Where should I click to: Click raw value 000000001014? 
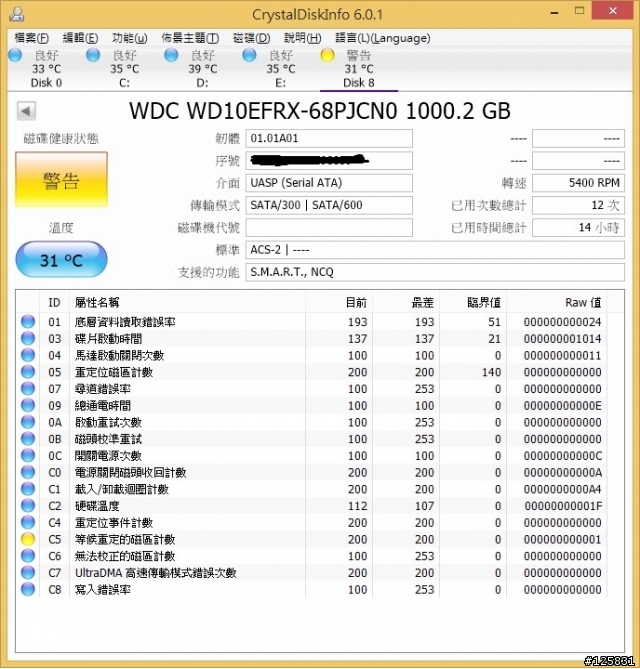(x=563, y=339)
